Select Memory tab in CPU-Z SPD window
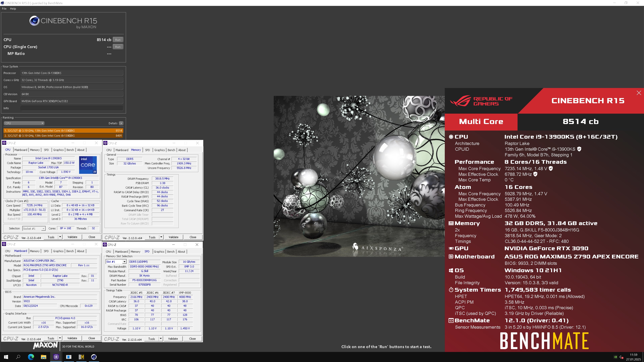644x362 pixels. (x=135, y=252)
